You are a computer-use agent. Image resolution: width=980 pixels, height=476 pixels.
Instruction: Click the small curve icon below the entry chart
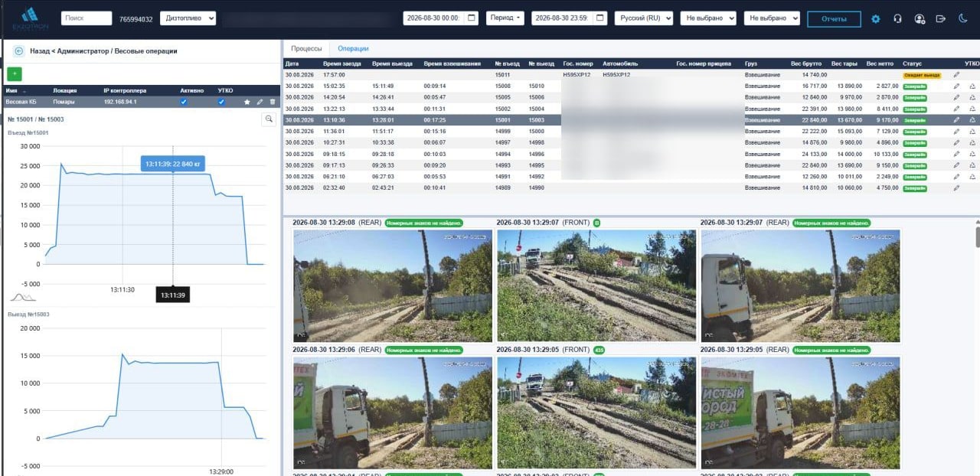(23, 297)
